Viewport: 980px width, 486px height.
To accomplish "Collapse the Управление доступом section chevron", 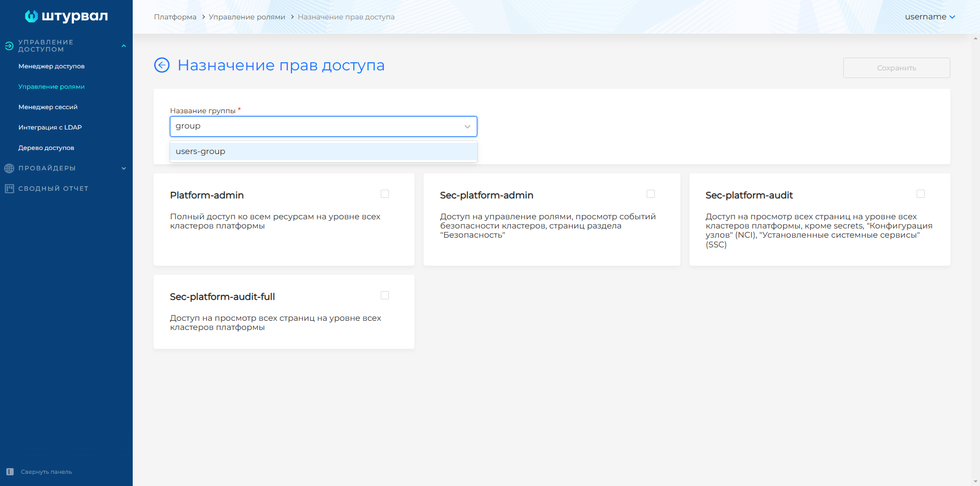I will pyautogui.click(x=124, y=46).
